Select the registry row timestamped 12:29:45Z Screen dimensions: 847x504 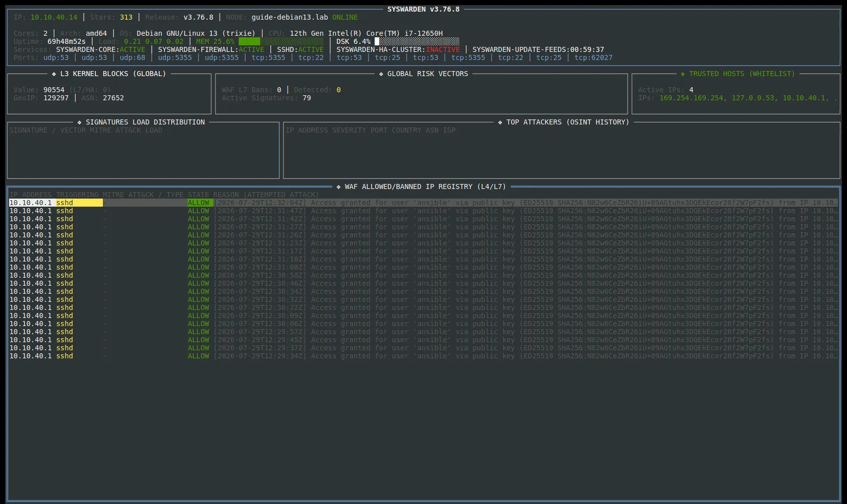click(423, 340)
